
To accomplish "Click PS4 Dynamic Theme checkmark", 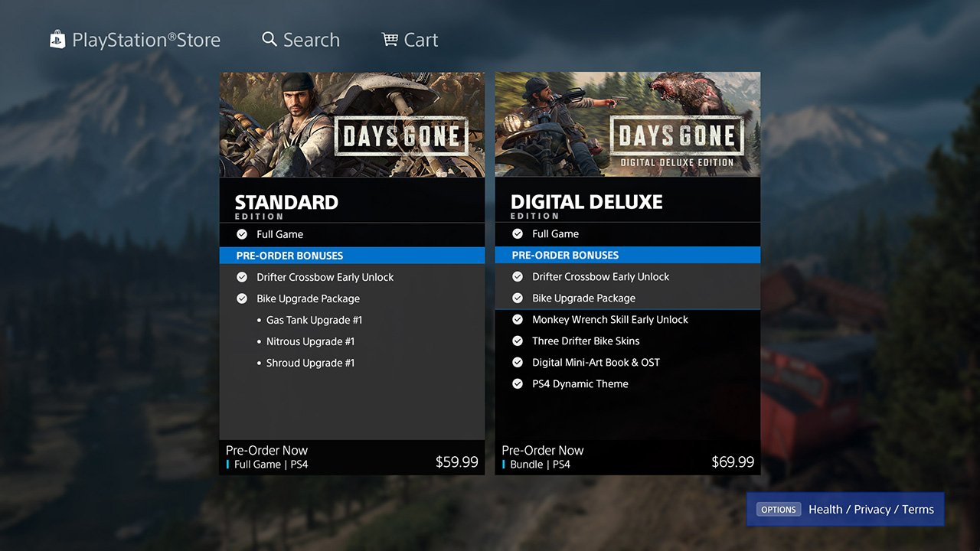I will click(x=518, y=383).
